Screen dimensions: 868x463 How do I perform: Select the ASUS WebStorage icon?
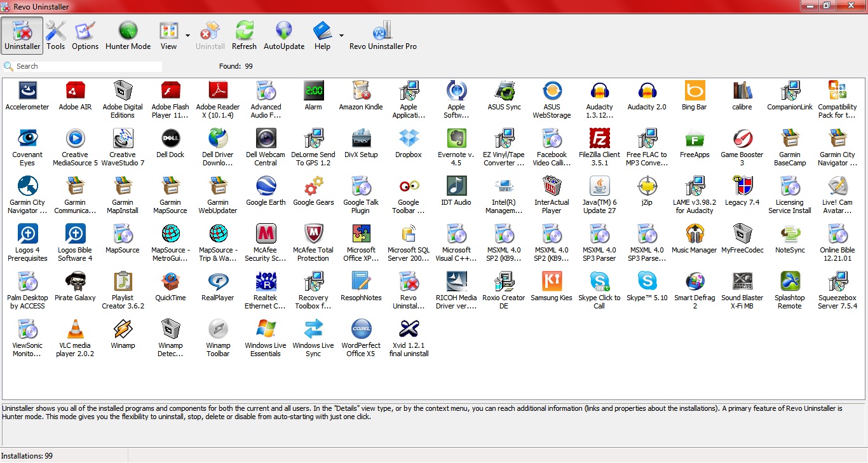552,91
